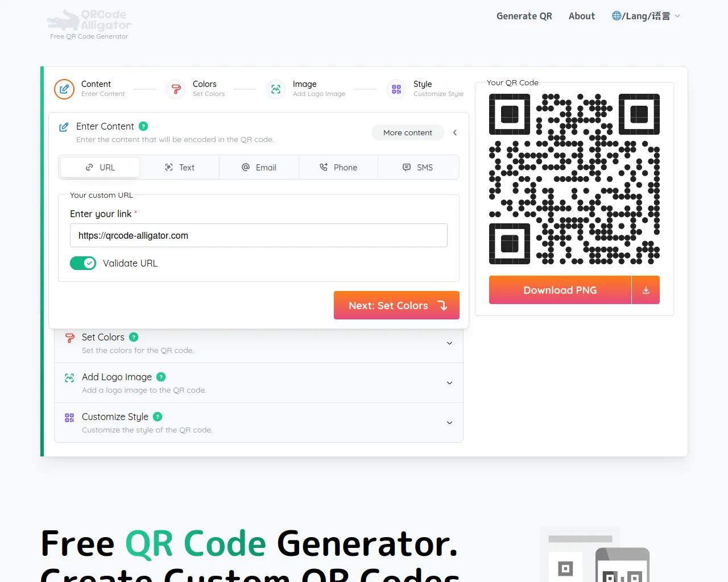Click the Image step scan icon
Screen dimensions: 728x582
[x=276, y=89]
